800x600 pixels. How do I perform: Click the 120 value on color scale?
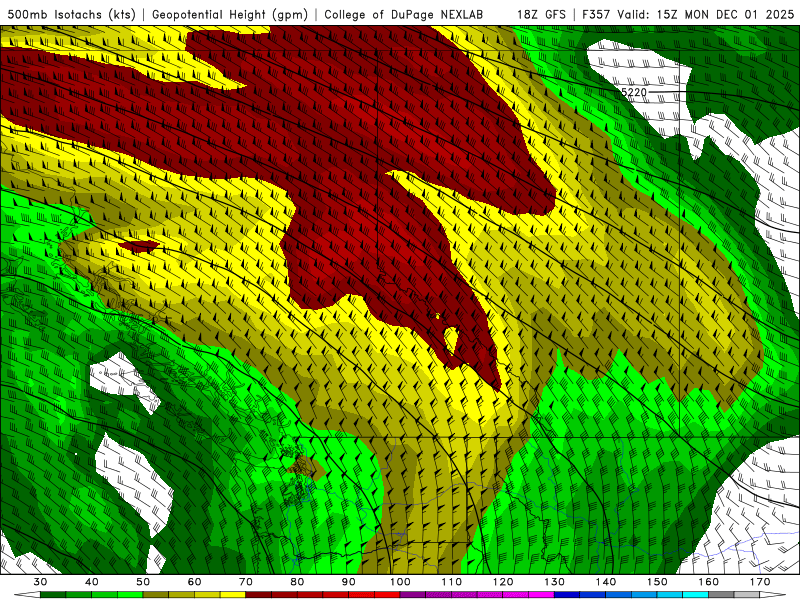tap(503, 582)
